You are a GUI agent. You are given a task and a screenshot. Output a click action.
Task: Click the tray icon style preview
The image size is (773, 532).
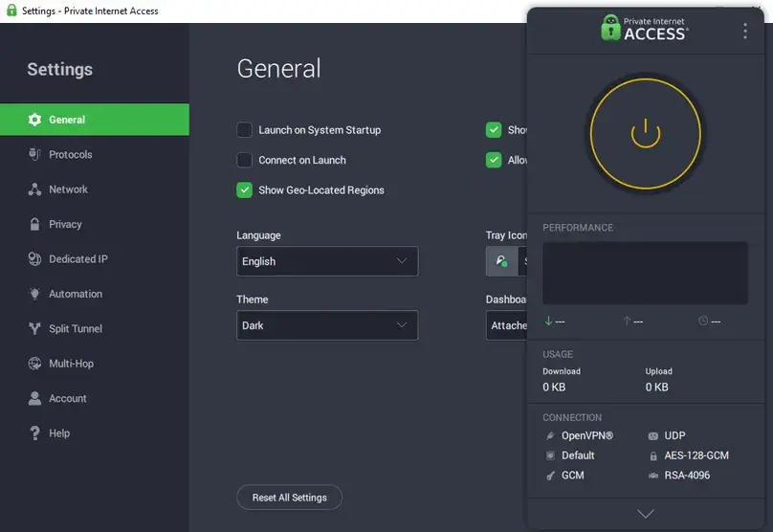click(502, 261)
